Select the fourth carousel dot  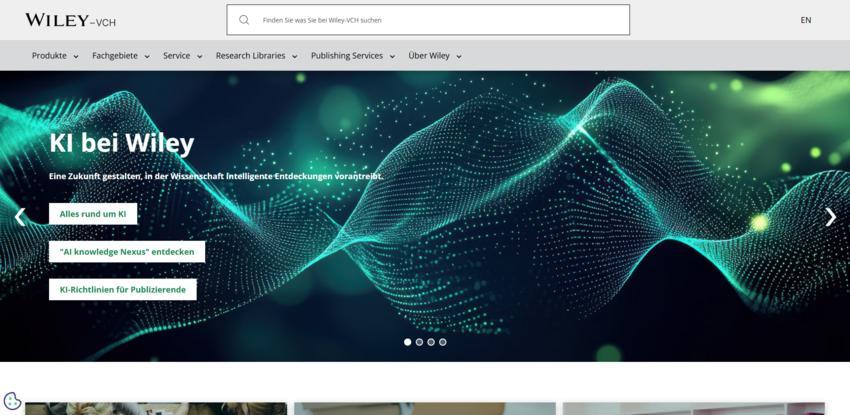tap(443, 342)
